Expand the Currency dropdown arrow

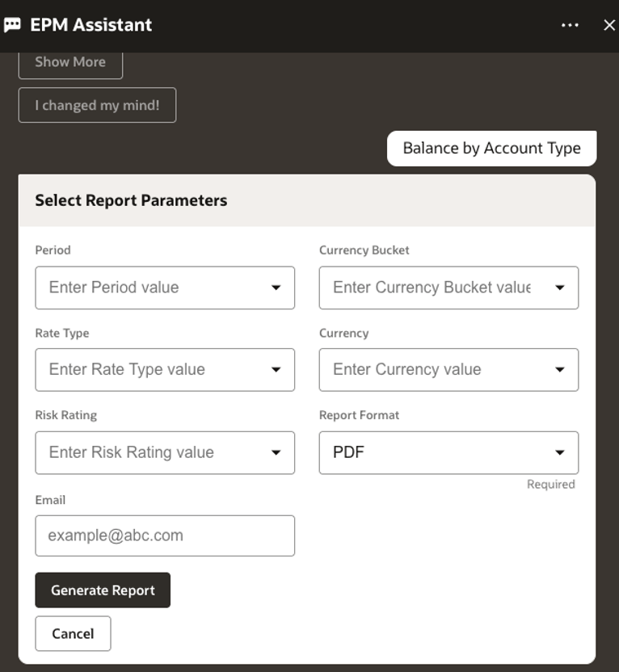[x=561, y=370]
